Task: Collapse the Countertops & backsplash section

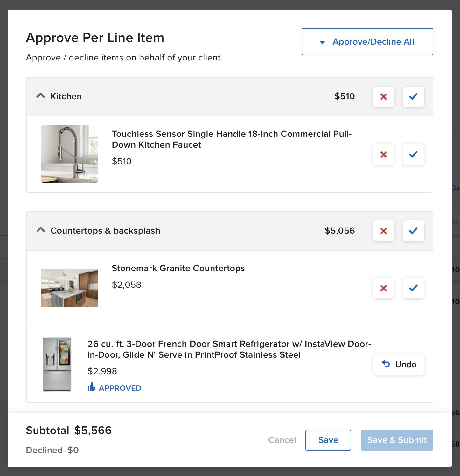Action: click(x=41, y=230)
